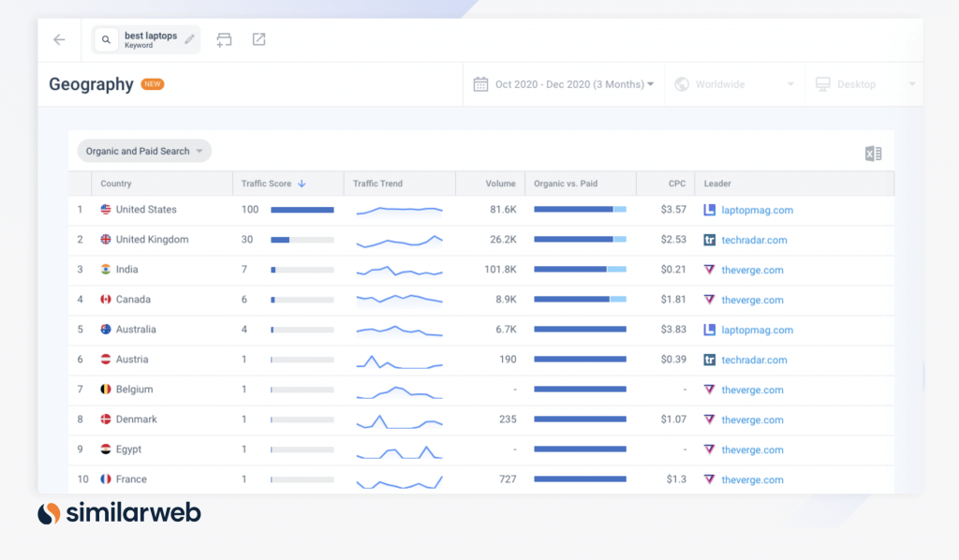959x560 pixels.
Task: Click the Belgium flag icon
Action: coord(106,389)
